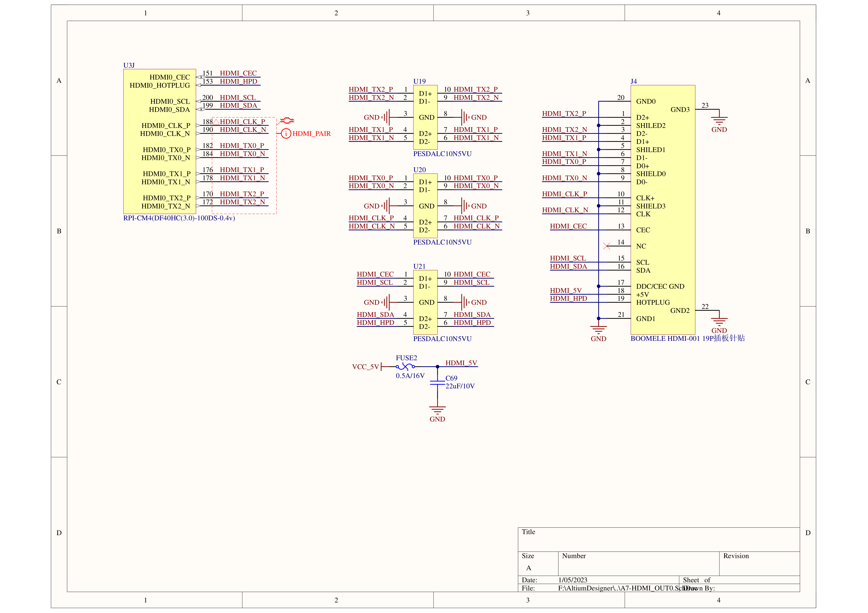Select the HDMI0_CEC pin name on U3J
Image resolution: width=868 pixels, height=613 pixels.
(x=170, y=77)
